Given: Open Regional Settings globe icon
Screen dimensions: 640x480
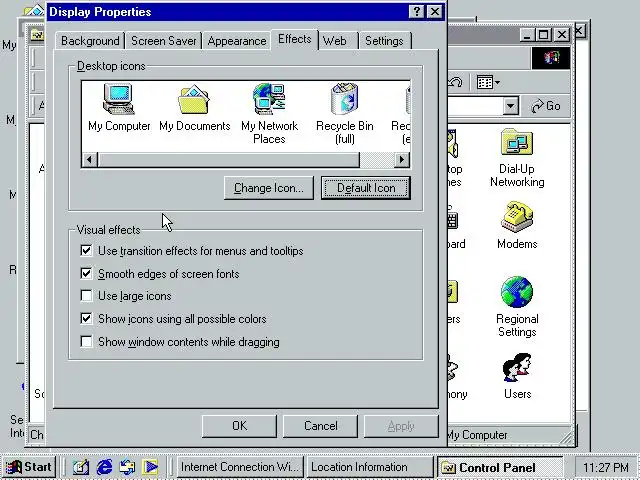Looking at the screenshot, I should point(517,307).
